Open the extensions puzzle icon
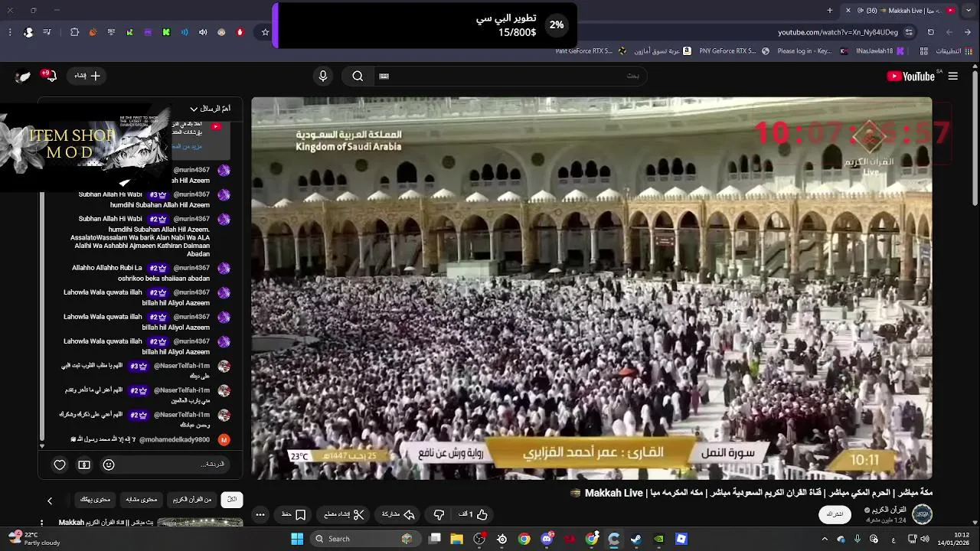 [74, 32]
